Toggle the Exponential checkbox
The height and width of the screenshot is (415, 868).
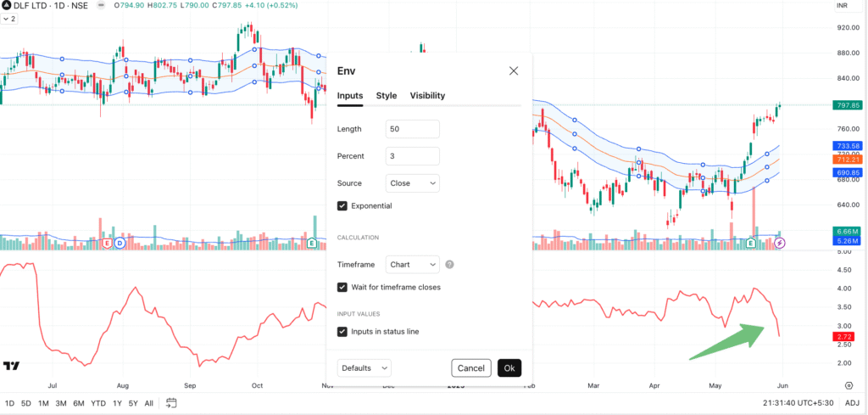coord(342,205)
